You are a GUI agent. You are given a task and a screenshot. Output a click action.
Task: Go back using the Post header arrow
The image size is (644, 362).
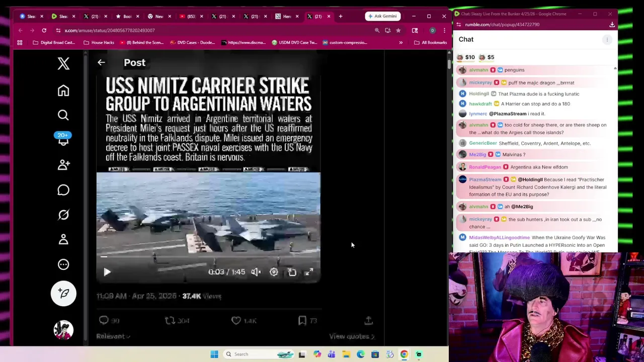[101, 62]
